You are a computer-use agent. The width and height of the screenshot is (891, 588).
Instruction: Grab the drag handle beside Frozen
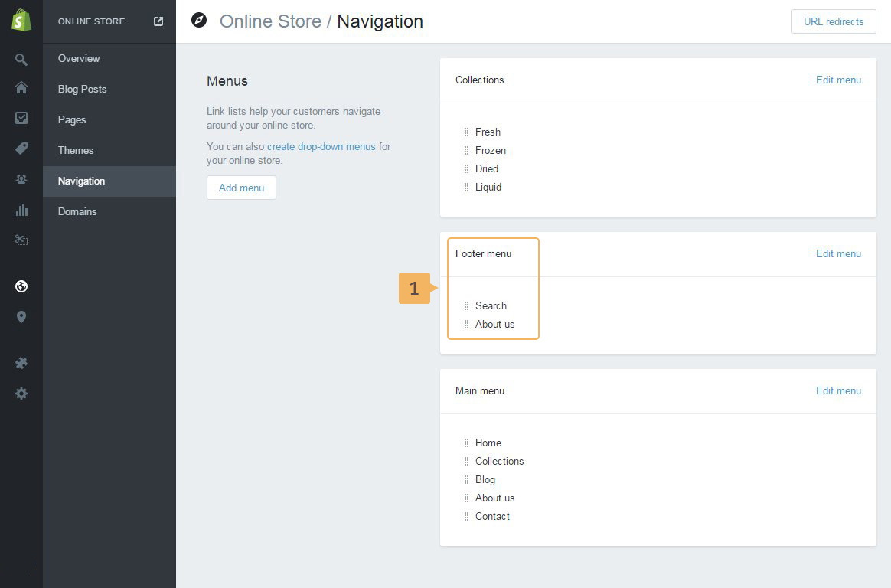(466, 151)
